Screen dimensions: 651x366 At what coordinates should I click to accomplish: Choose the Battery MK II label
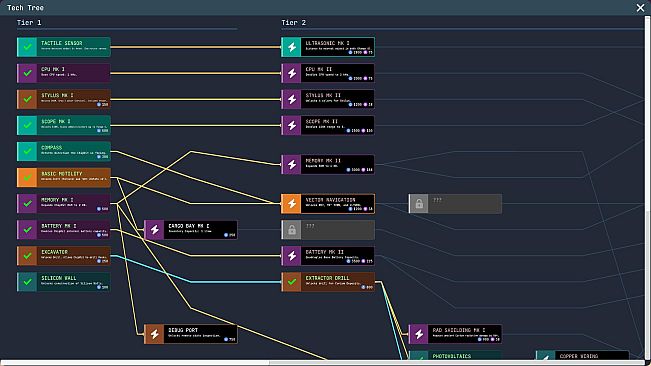coord(325,252)
